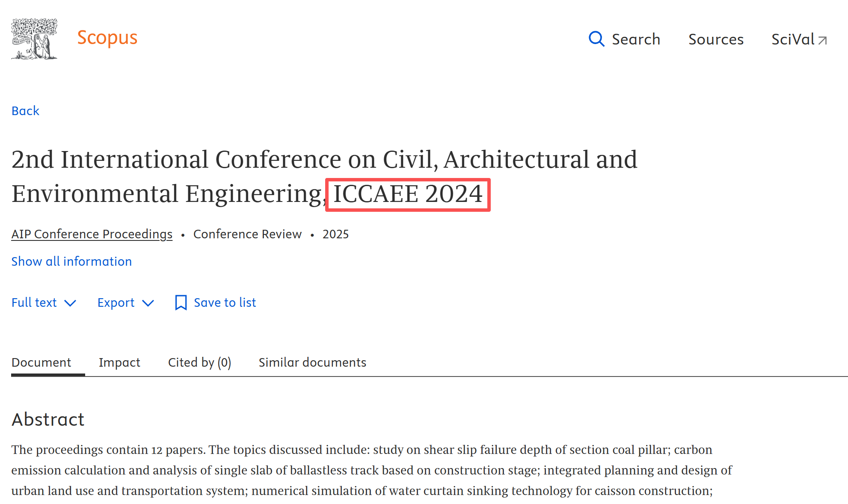Click the highlighted ICCAEE 2024 title text
Image resolution: width=848 pixels, height=504 pixels.
click(408, 194)
